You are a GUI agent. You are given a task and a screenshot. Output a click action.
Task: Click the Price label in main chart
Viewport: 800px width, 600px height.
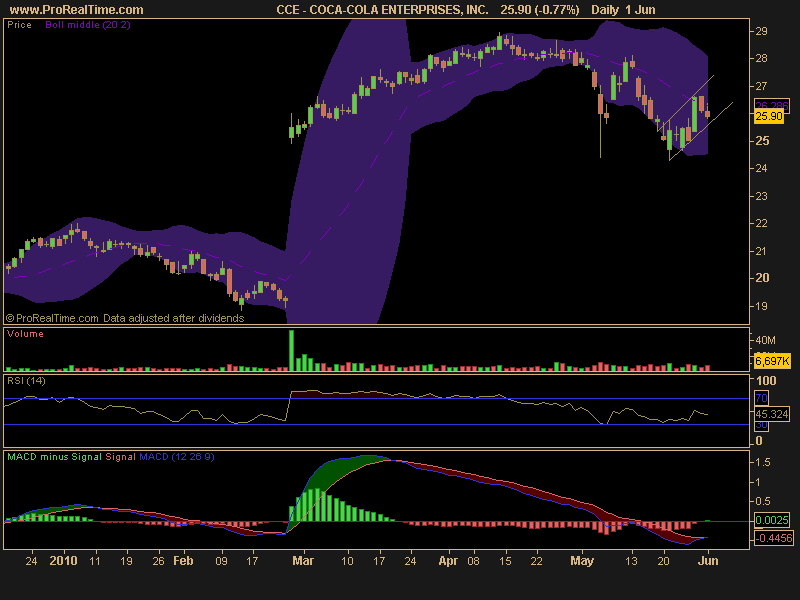pyautogui.click(x=19, y=24)
